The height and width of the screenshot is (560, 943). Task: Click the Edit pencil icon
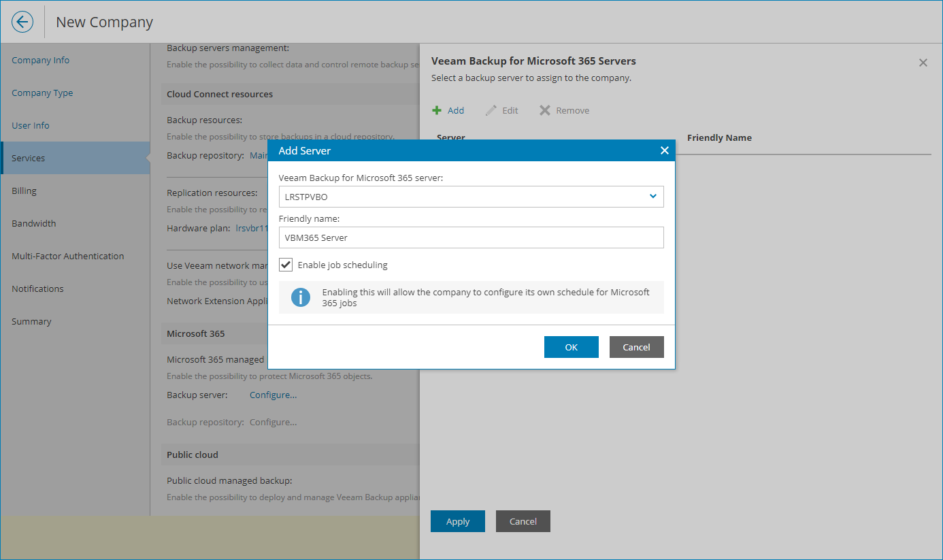coord(491,110)
